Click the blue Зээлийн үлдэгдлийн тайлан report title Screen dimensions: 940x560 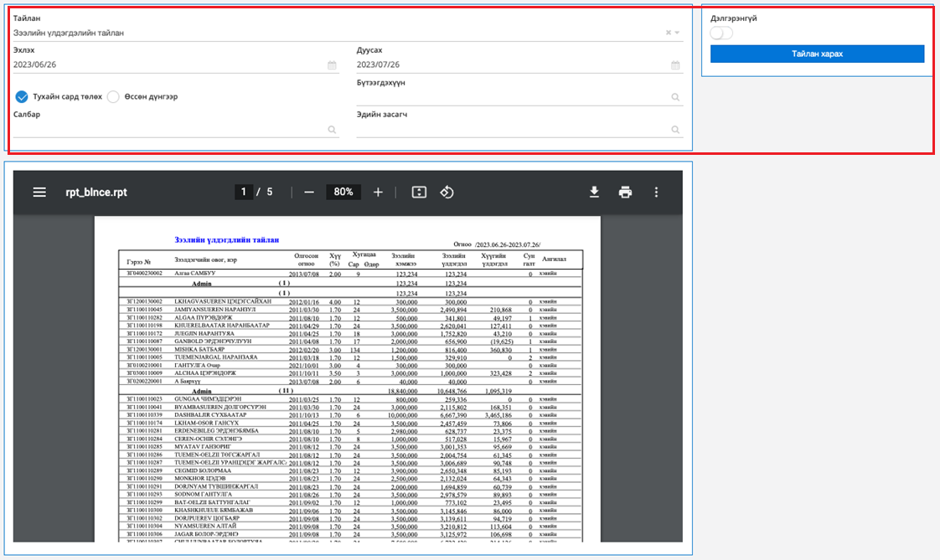pos(226,240)
